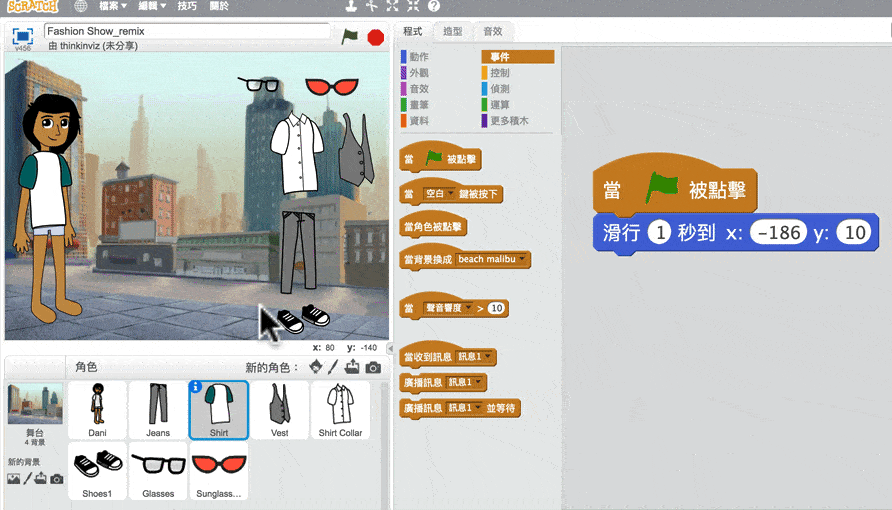The height and width of the screenshot is (510, 892).
Task: Paint a new backdrop icon
Action: 27,479
